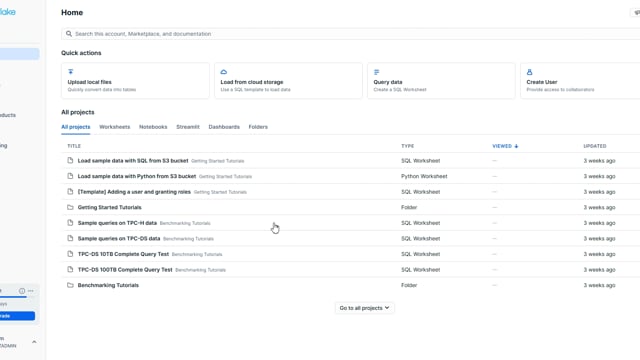Open the Query data card
The width and height of the screenshot is (640, 360).
point(441,81)
